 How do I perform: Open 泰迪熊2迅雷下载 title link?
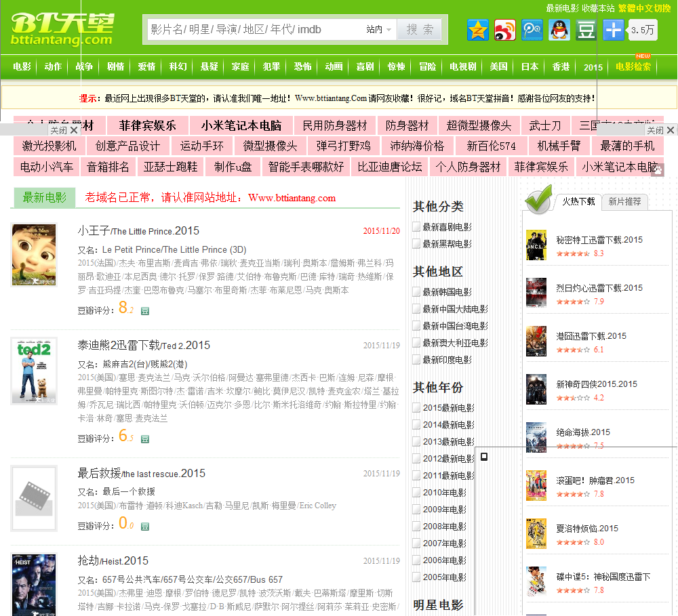pyautogui.click(x=144, y=346)
